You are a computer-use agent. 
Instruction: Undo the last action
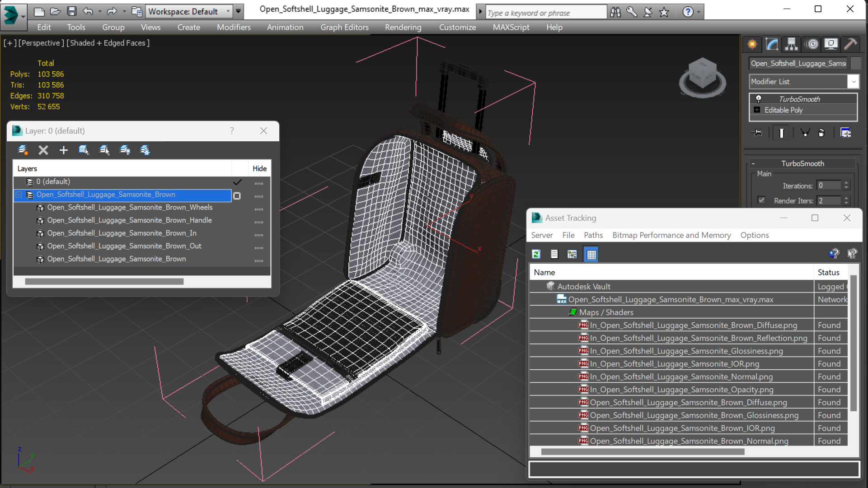pyautogui.click(x=88, y=11)
